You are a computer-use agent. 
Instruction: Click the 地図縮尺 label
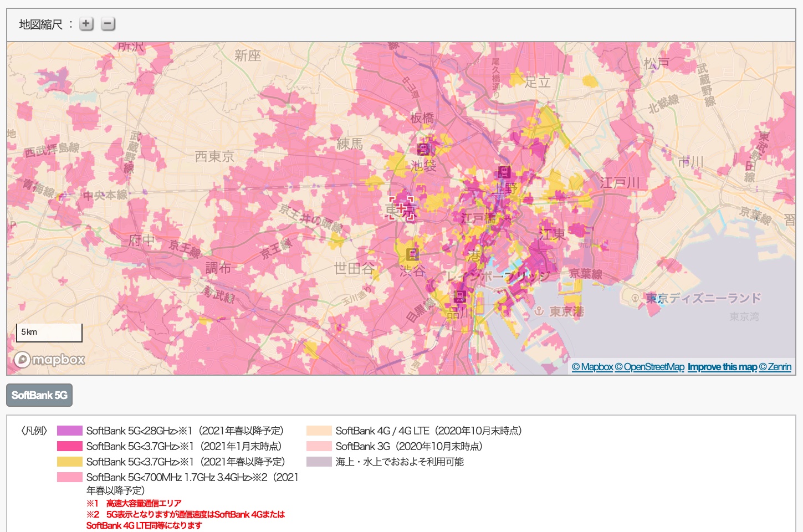(x=40, y=24)
